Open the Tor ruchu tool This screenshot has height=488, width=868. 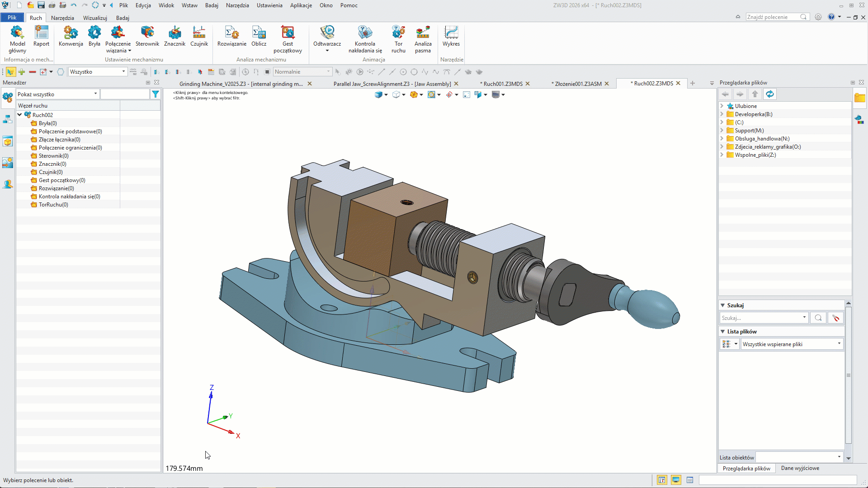pos(398,40)
